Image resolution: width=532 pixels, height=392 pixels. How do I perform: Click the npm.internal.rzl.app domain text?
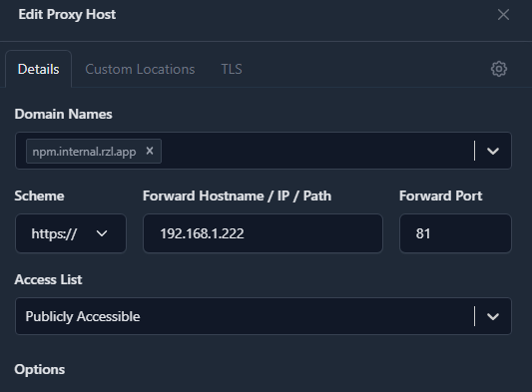[x=84, y=152]
